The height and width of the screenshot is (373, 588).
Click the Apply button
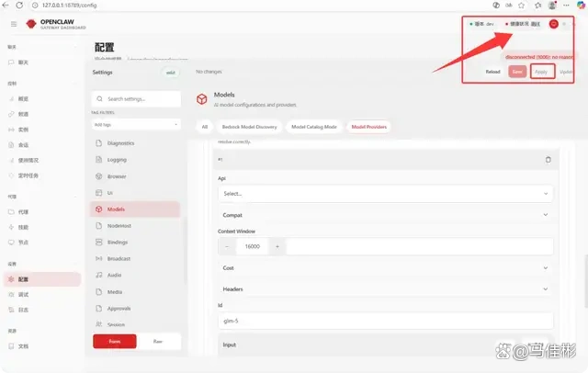541,71
